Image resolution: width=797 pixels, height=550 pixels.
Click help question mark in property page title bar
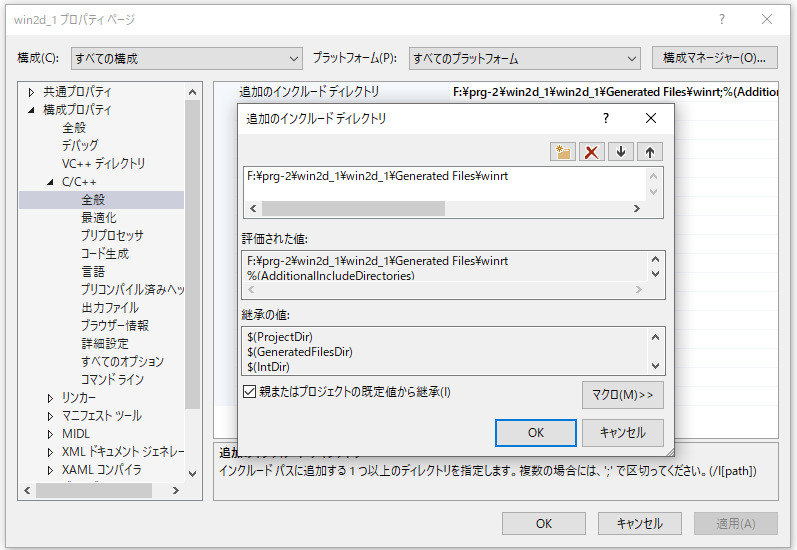[x=722, y=19]
